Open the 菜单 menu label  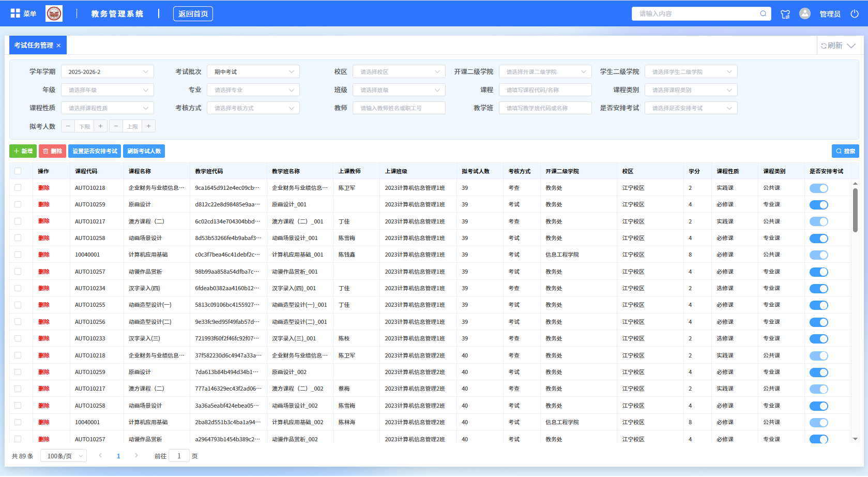[x=30, y=14]
